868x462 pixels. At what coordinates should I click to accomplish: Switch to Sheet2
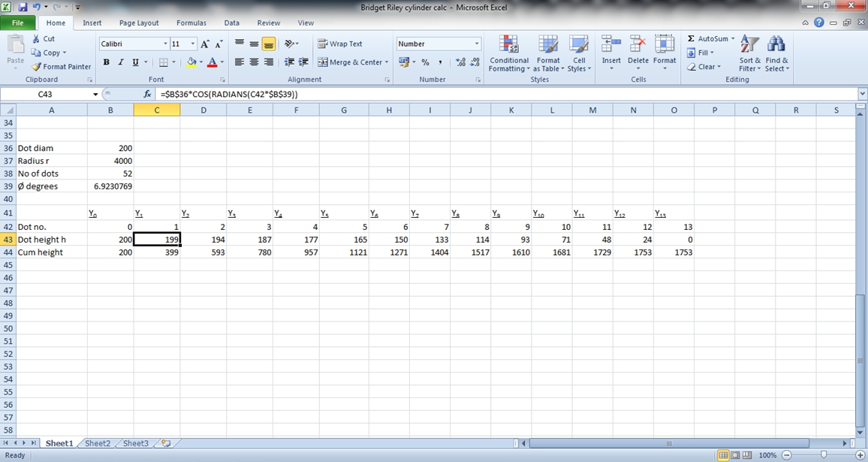97,443
